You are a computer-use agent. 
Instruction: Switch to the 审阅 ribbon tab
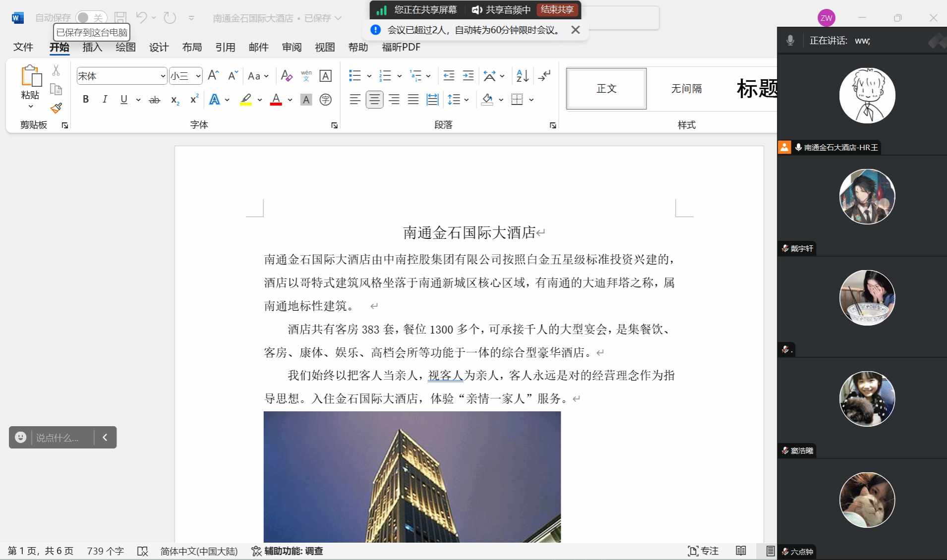[292, 47]
